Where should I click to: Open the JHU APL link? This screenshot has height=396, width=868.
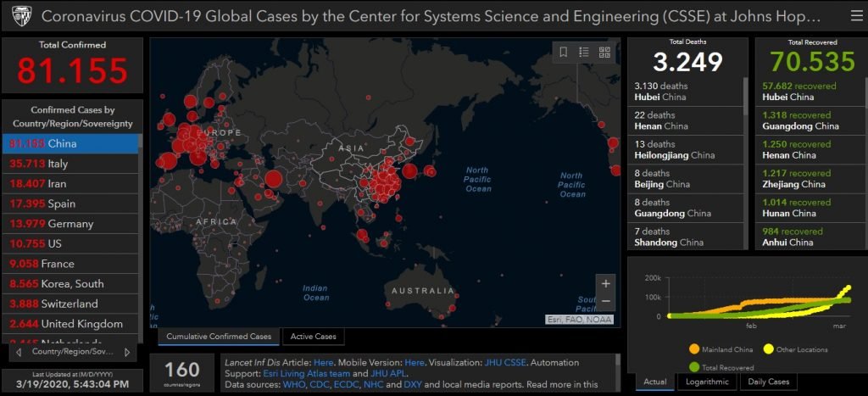click(390, 373)
